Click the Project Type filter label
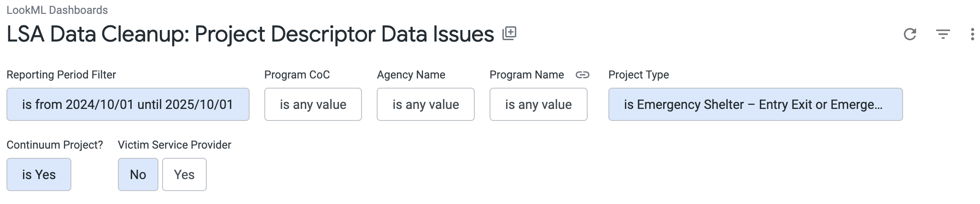Screen dimensions: 980x204 coord(638,75)
